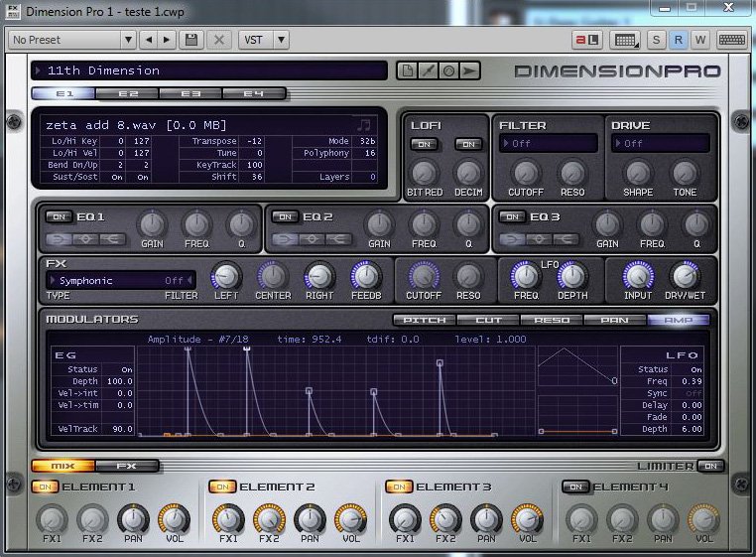
Task: Switch to element tab E2
Action: pos(128,93)
